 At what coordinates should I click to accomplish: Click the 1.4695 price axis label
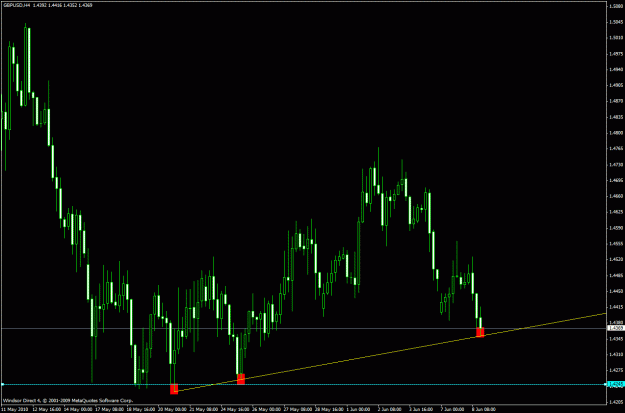(616, 180)
